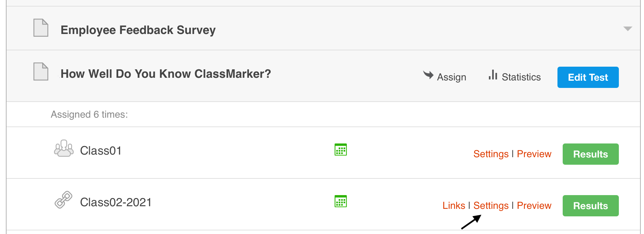Click the ClassMarker test document icon
The height and width of the screenshot is (234, 644).
tap(41, 71)
